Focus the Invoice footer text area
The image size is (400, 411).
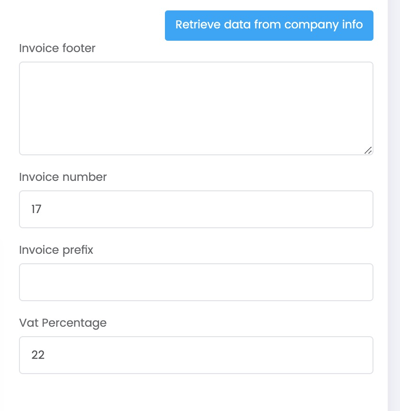(196, 108)
